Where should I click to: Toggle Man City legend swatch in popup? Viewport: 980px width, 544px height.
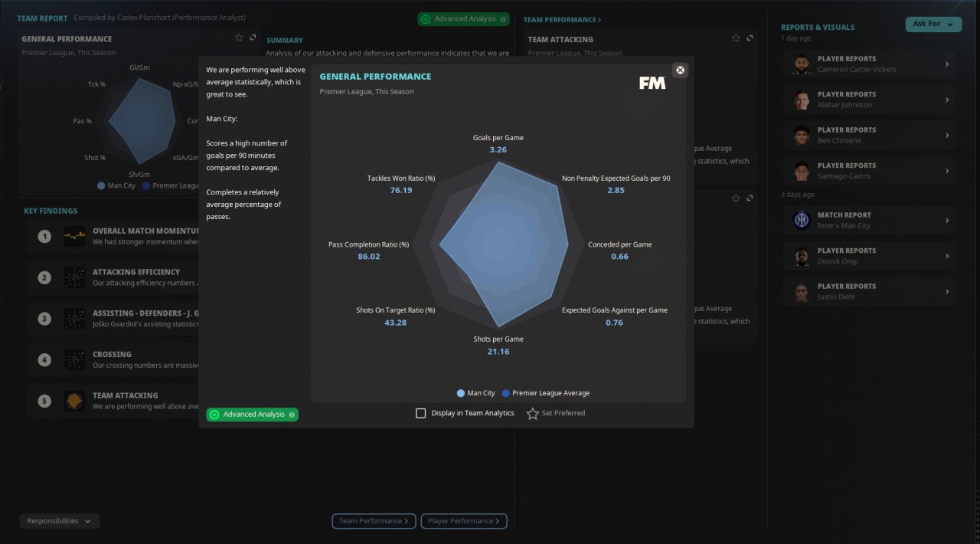coord(461,393)
